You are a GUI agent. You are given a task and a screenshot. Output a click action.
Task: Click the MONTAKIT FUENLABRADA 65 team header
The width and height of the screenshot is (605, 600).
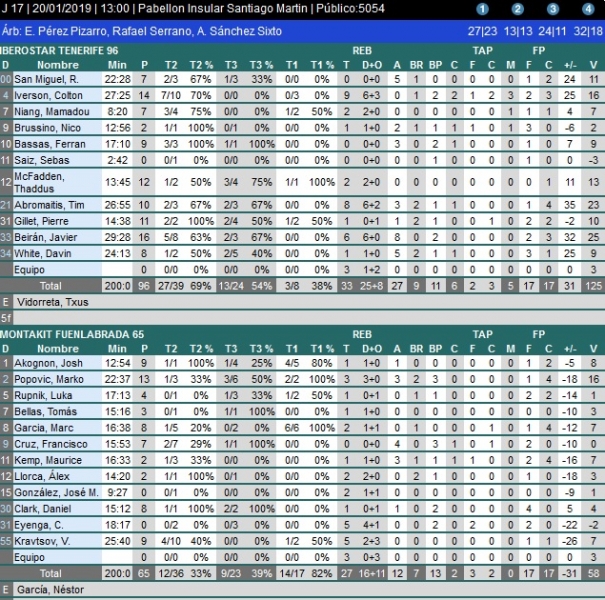[72, 335]
